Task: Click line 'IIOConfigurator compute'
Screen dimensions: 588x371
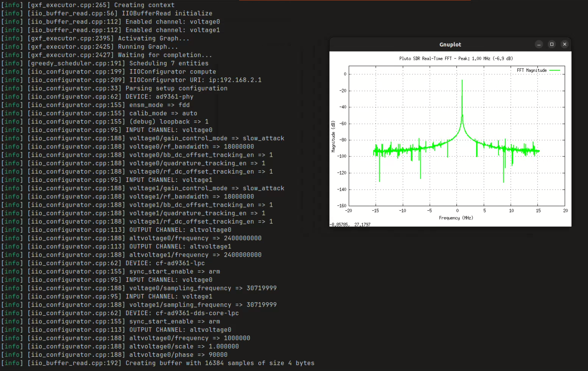Action: pyautogui.click(x=108, y=72)
